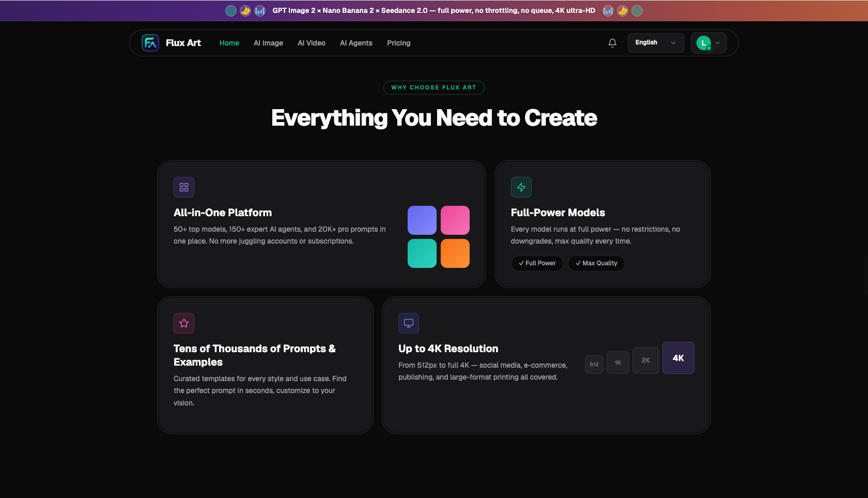Screen dimensions: 868x498
Task: Click the green swirl icon before the banner text
Action: 231,11
